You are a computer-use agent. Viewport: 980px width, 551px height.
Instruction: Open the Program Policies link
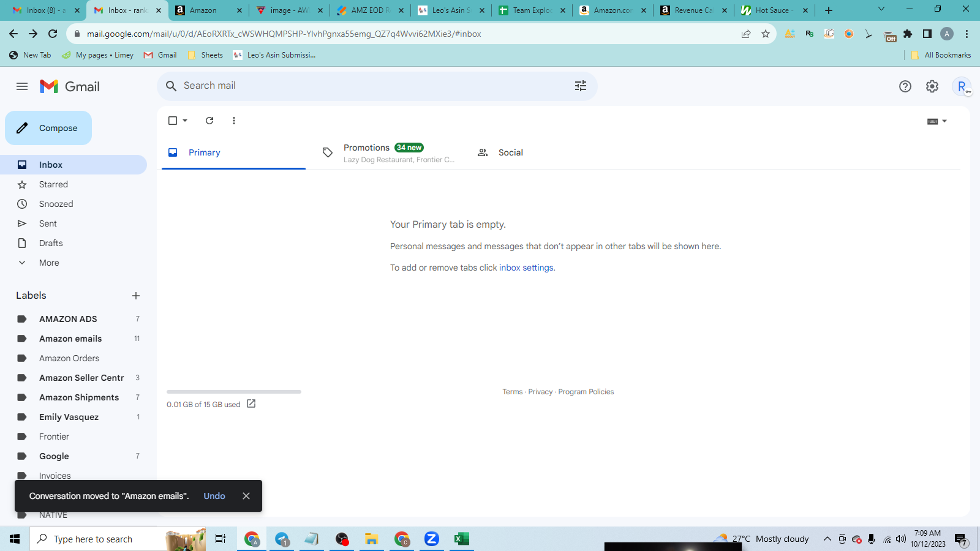click(586, 392)
